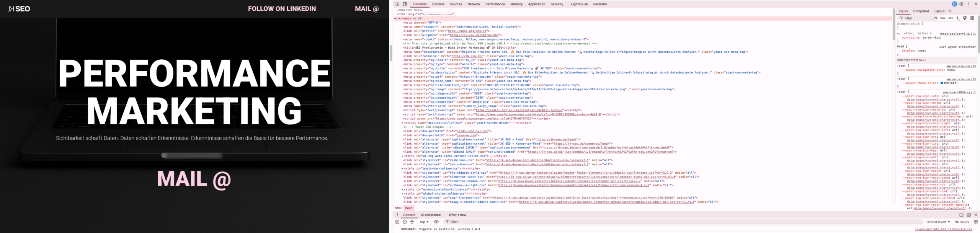
Task: Click the No Issues indicator
Action: click(962, 222)
